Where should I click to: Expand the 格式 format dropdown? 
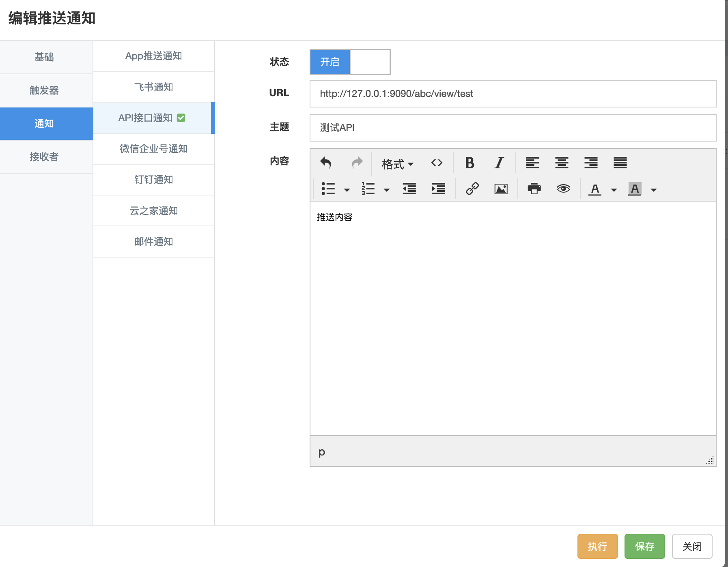pos(398,164)
